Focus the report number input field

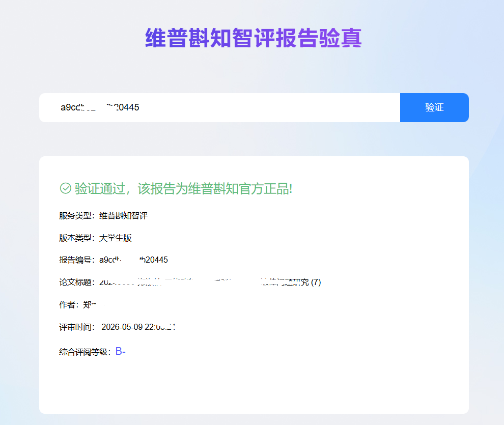coord(219,107)
